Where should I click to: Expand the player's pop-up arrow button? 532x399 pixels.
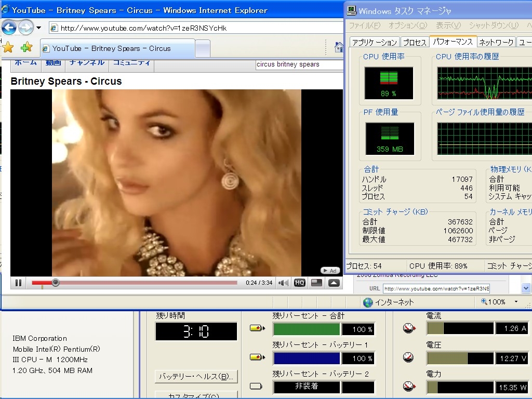(x=334, y=283)
